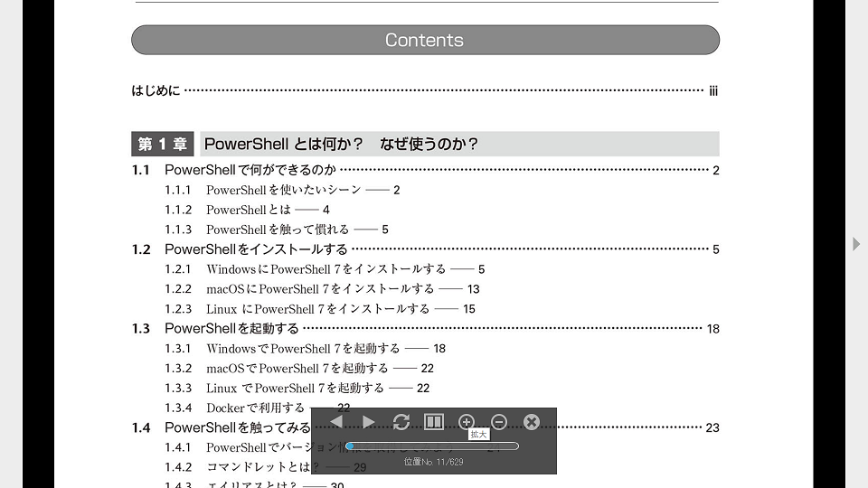Viewport: 868px width, 488px height.
Task: Click entry 1.3.1 WindowsでPowerShell 7を起動する
Action: point(305,349)
